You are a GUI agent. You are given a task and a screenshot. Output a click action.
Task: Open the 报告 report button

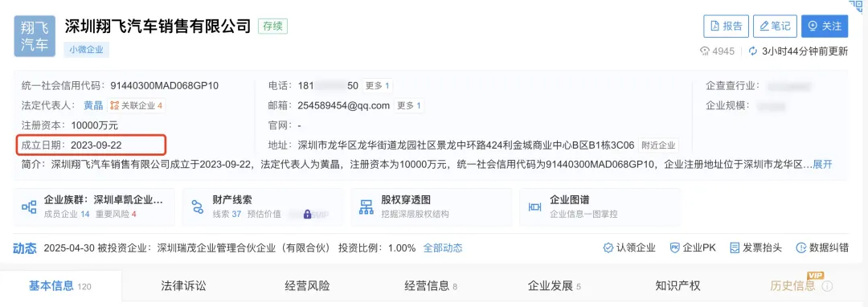(726, 26)
